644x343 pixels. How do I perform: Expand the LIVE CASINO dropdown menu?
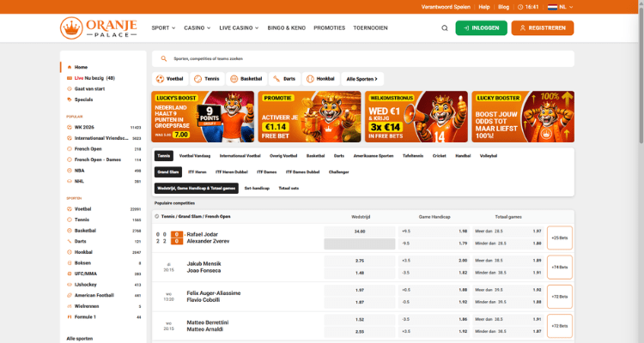click(239, 28)
